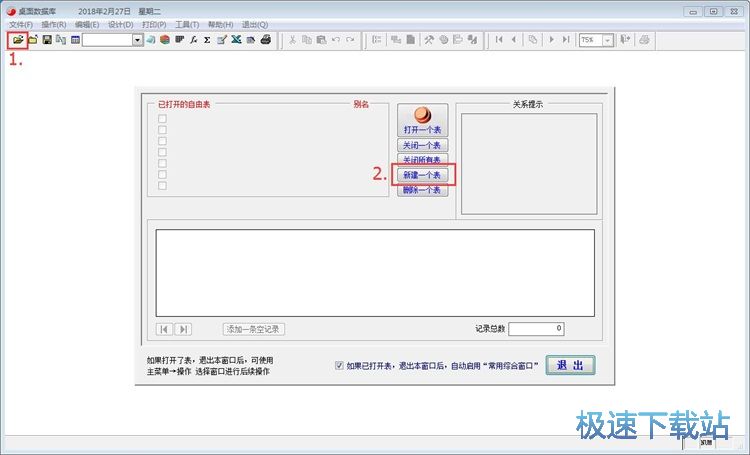The height and width of the screenshot is (455, 750).
Task: Open the 设计(D) menu
Action: pos(120,24)
